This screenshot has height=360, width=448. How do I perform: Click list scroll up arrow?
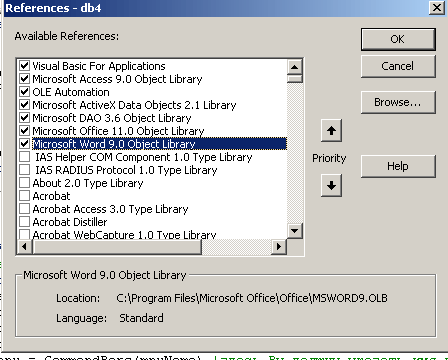click(295, 67)
